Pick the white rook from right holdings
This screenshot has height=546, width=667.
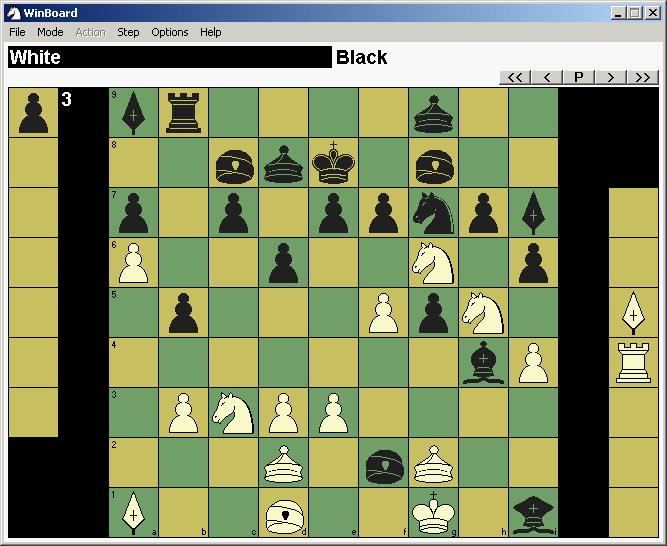tap(633, 362)
